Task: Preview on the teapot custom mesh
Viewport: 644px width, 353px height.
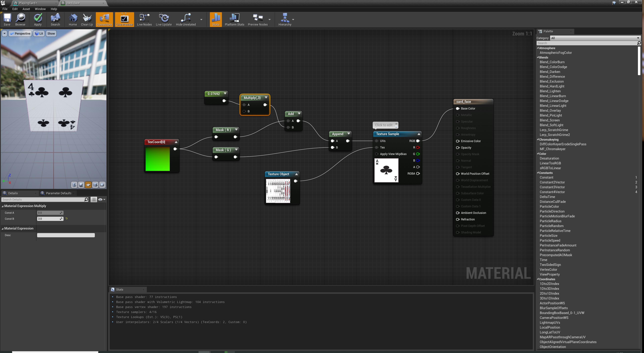Action: [x=102, y=185]
